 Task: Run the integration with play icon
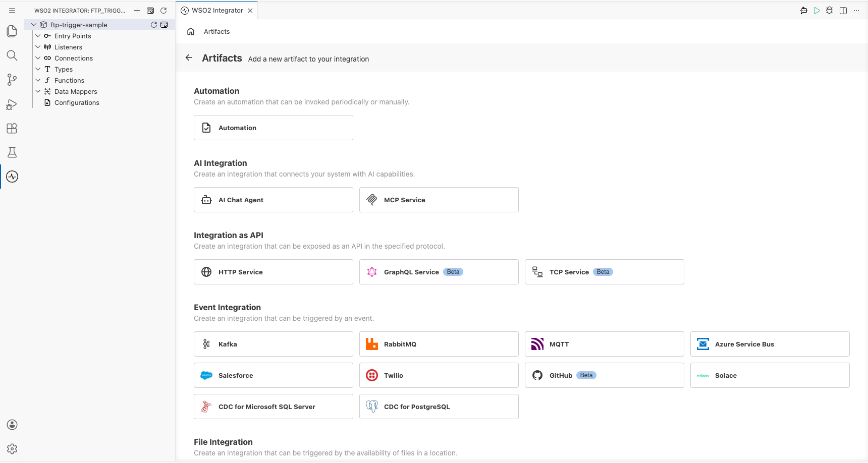tap(817, 11)
